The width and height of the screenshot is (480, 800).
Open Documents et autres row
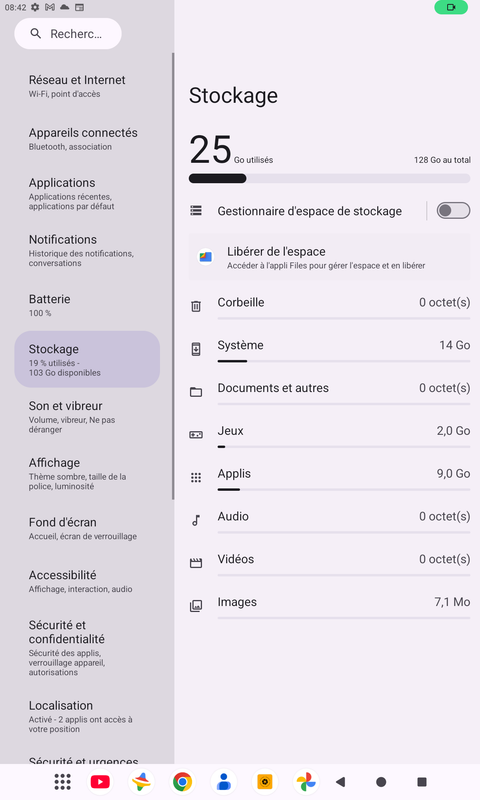point(330,390)
